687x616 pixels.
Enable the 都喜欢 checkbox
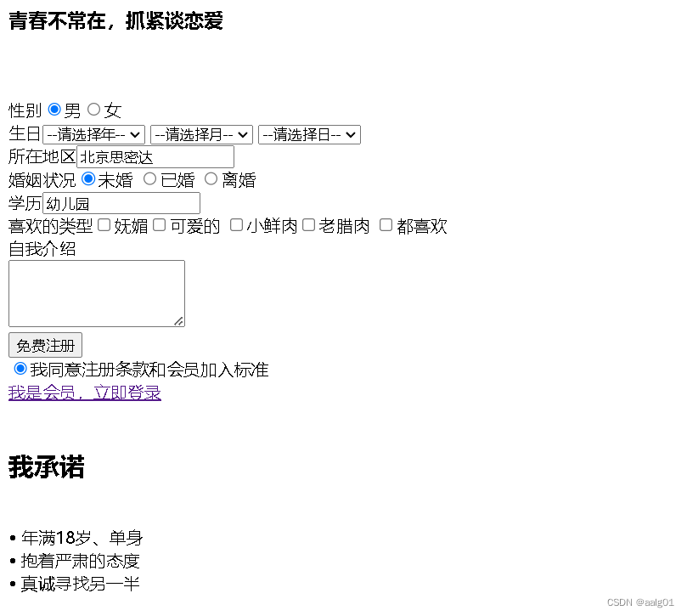(386, 225)
